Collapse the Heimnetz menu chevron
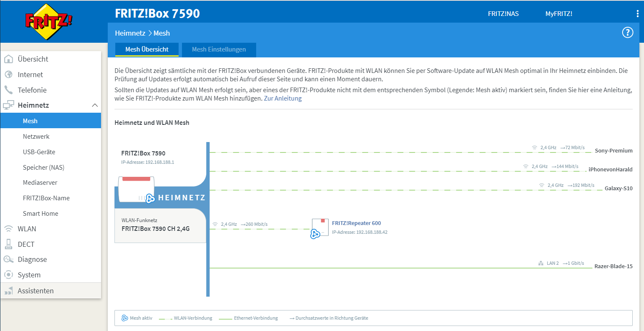The width and height of the screenshot is (644, 331). pos(95,105)
